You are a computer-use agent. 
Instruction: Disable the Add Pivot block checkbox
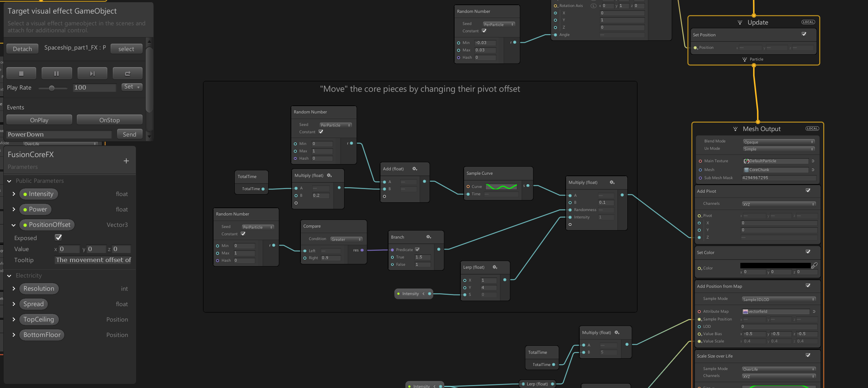tap(808, 191)
